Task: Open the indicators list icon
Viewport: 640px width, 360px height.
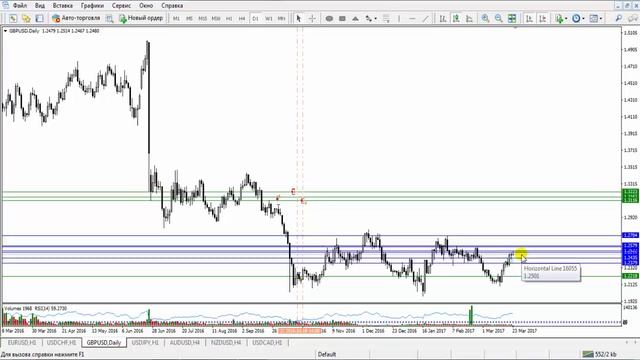Action: tap(559, 18)
